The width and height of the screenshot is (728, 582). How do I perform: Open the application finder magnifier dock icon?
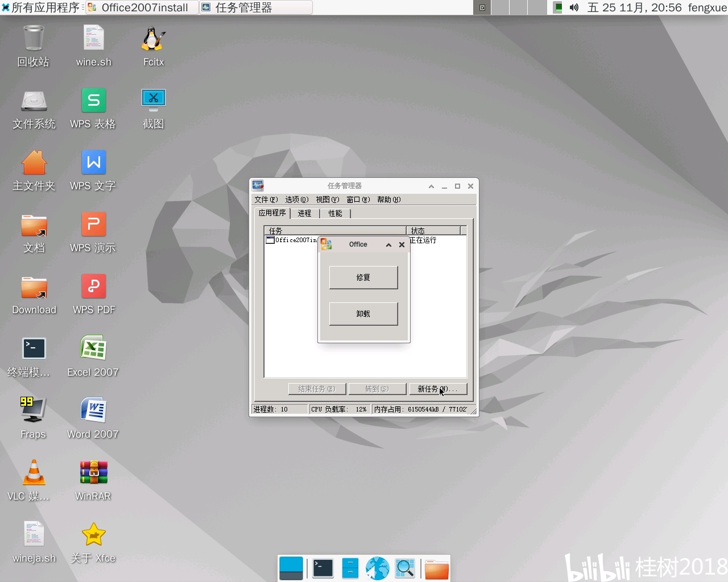pyautogui.click(x=405, y=568)
